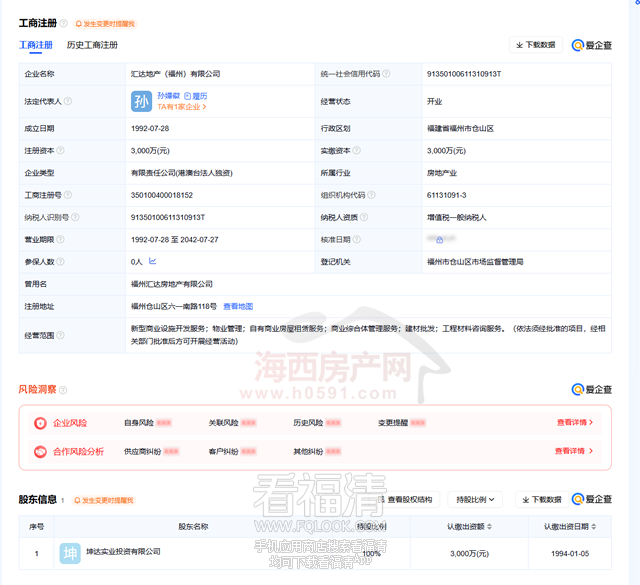
Task: Click 变更提醒 entry
Action: coord(402,423)
